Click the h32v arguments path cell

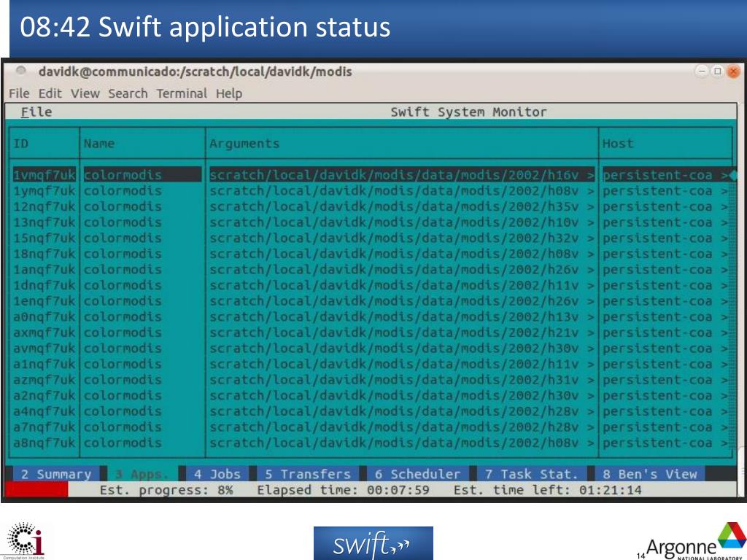[x=402, y=238]
